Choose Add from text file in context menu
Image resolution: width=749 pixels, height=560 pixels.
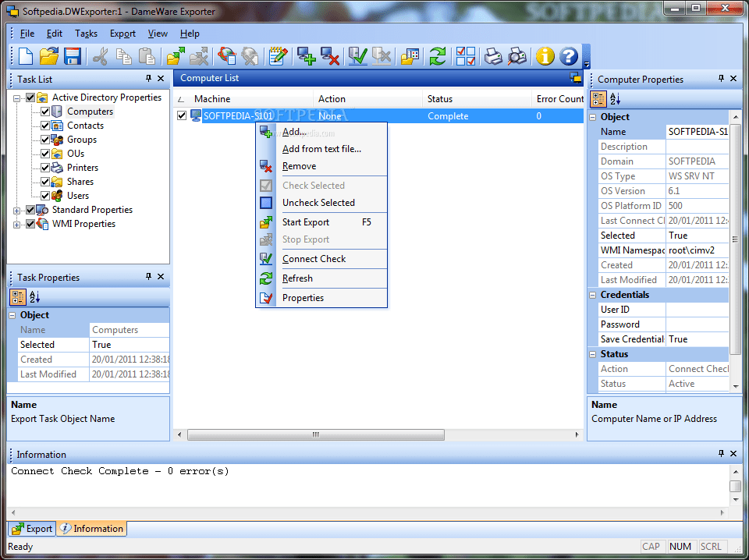click(x=321, y=149)
